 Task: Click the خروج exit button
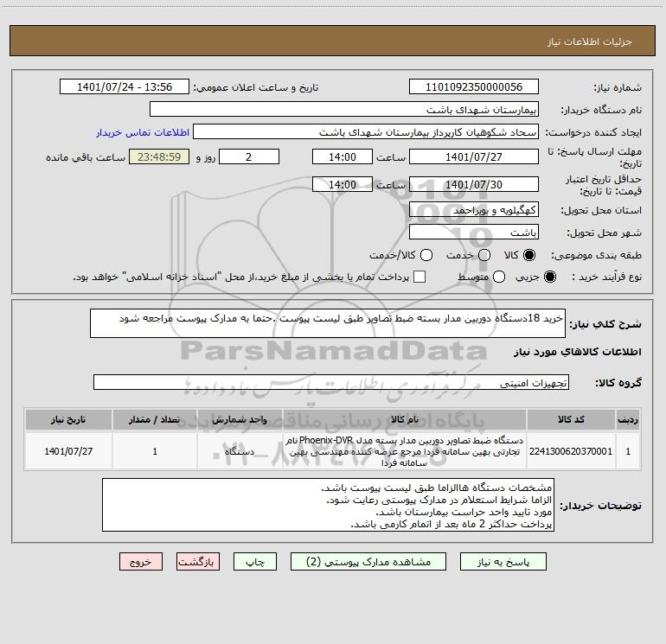point(141,562)
